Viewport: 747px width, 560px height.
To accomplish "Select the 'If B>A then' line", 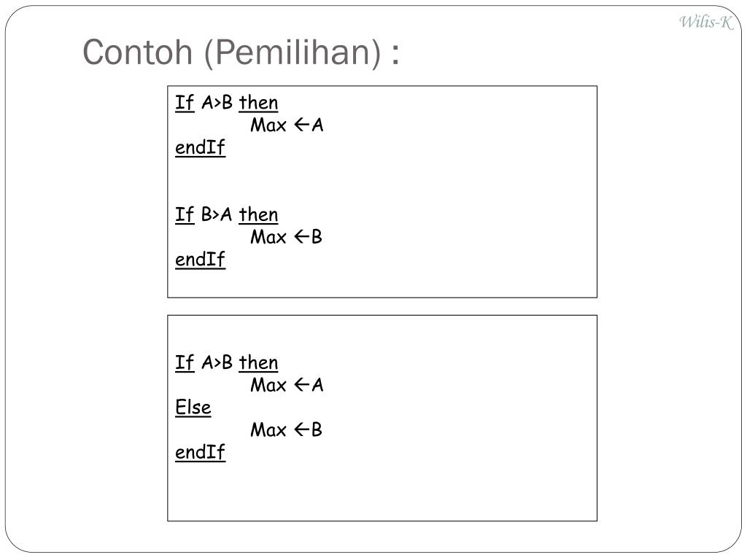I will (x=227, y=214).
